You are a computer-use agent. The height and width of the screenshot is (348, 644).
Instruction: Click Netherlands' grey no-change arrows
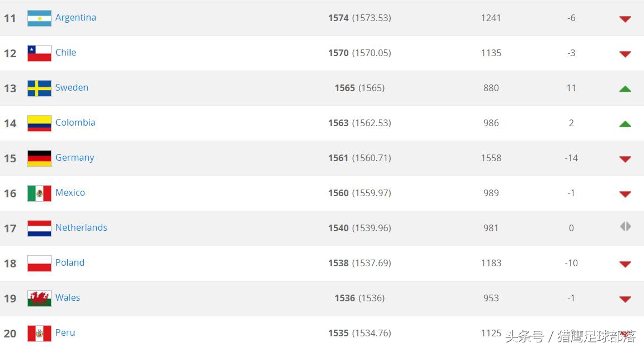click(625, 227)
